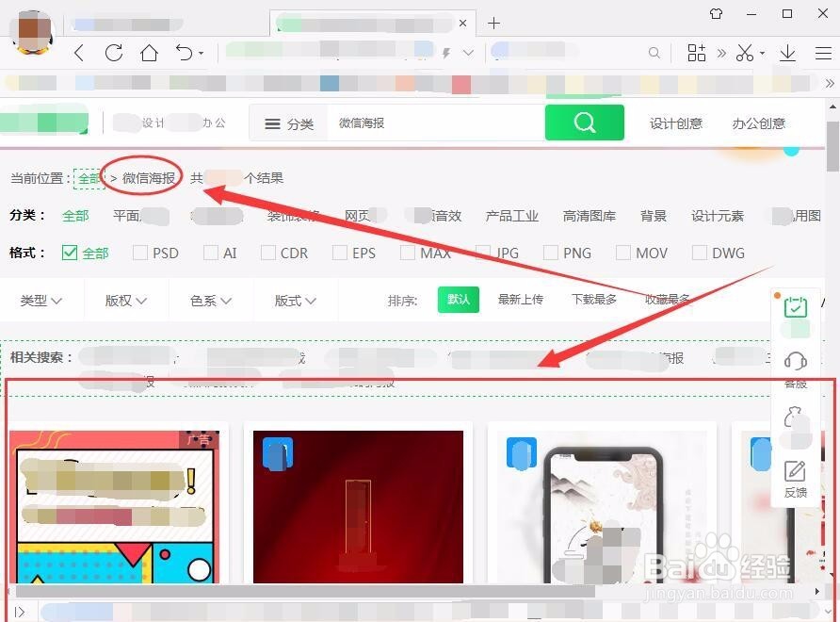Click the user avatar in top-left
Viewport: 840px width, 622px height.
(x=33, y=32)
